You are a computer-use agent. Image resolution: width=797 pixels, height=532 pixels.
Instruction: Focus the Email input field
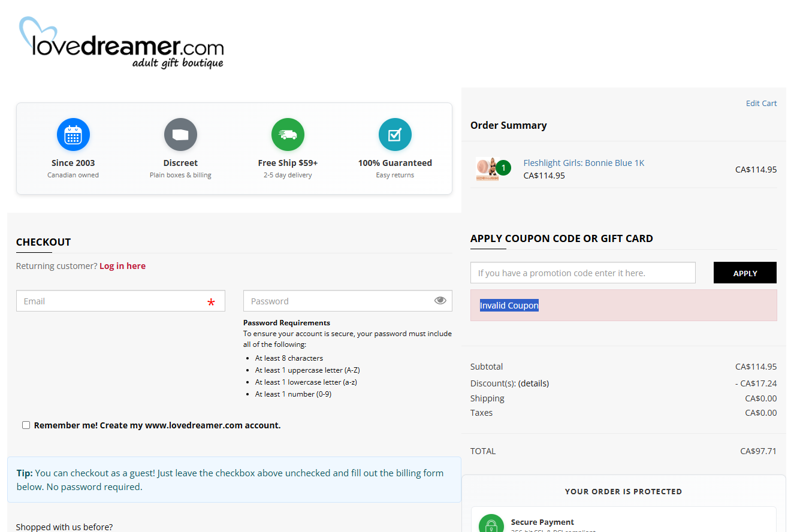point(120,301)
